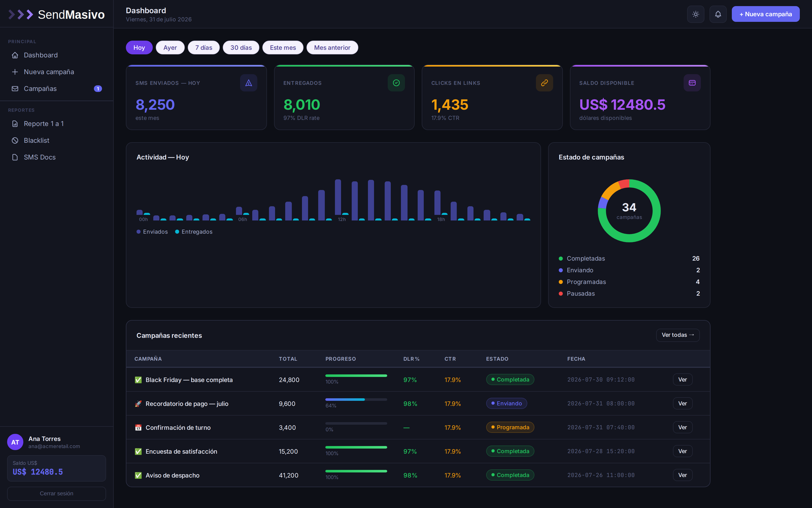Show the 7 días range
Viewport: 812px width, 508px height.
click(x=204, y=48)
